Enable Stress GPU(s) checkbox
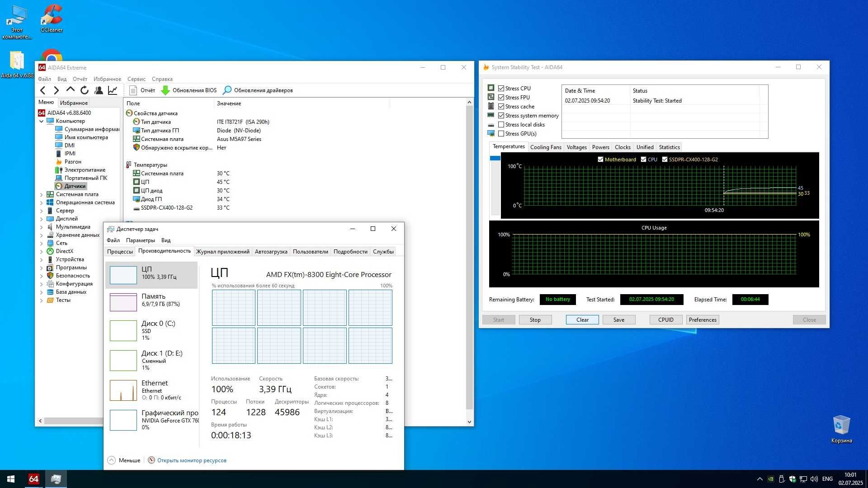 [x=501, y=134]
